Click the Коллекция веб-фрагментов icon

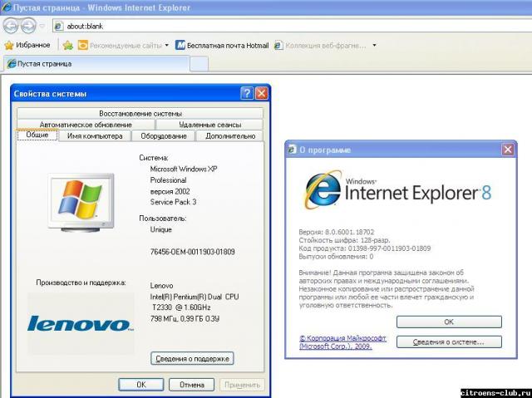tap(279, 45)
